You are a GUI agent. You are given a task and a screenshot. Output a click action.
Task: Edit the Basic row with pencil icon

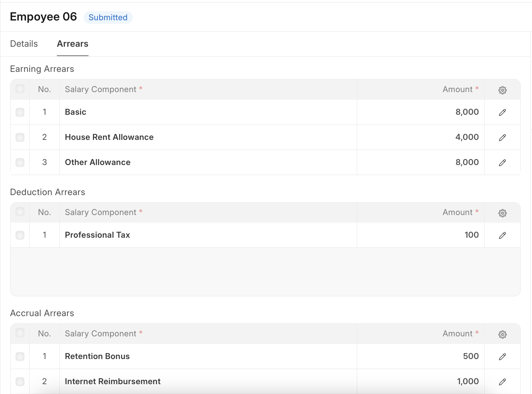tap(502, 112)
